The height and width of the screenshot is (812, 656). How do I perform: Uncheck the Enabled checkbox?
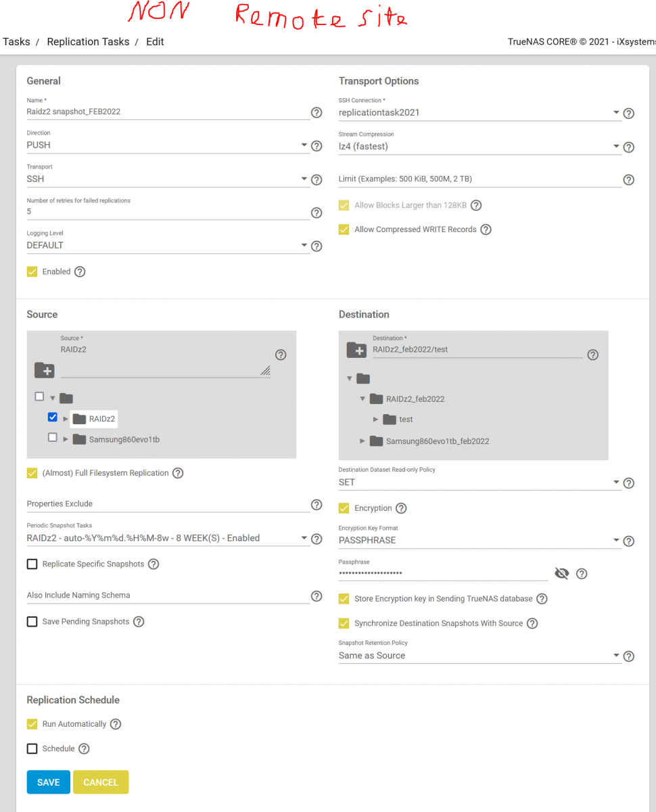(32, 271)
